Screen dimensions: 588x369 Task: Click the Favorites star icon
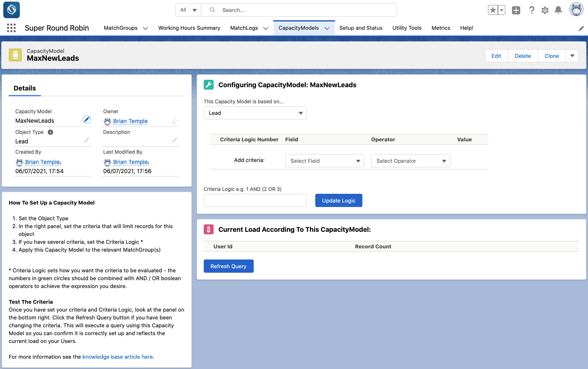coord(493,10)
